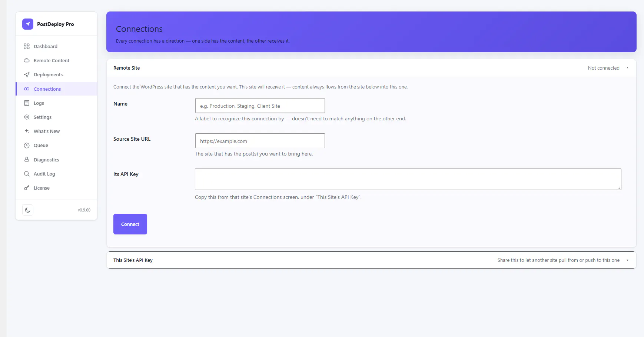Click the Logs document icon
Viewport: 644px width, 337px height.
click(x=27, y=103)
